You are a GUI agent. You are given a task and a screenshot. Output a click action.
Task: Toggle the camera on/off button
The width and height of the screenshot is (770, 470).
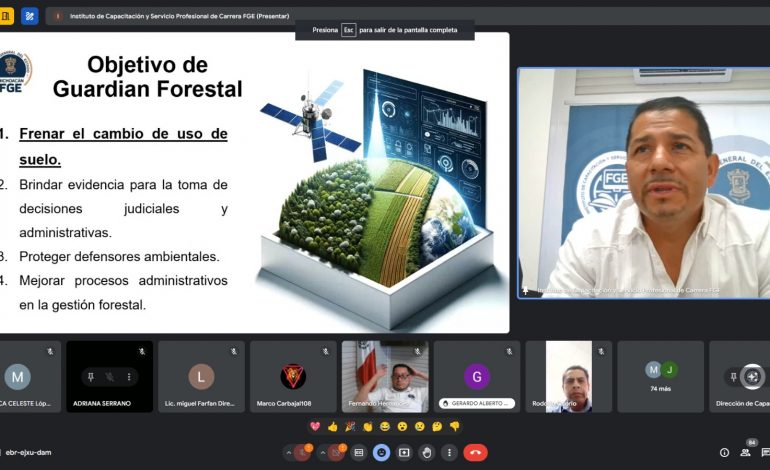336,453
